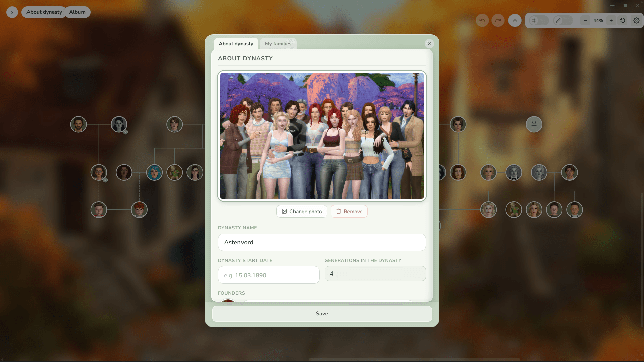
Task: Click the Change photo button
Action: pos(302,212)
